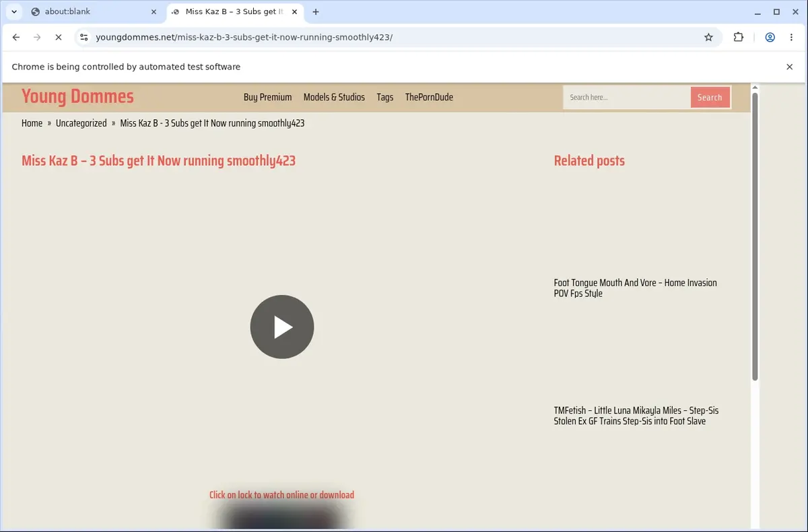Screen dimensions: 808x532
Task: Stop page loading with the X icon
Action: [x=58, y=37]
